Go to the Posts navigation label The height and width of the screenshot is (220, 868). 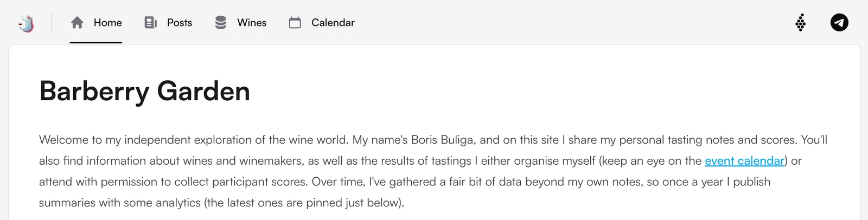[x=180, y=23]
